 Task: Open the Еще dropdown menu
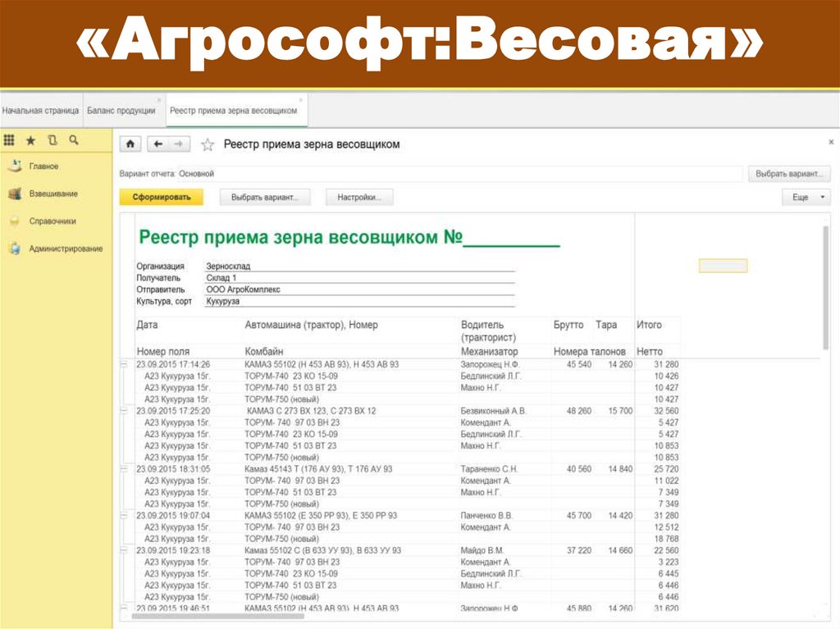tap(806, 197)
